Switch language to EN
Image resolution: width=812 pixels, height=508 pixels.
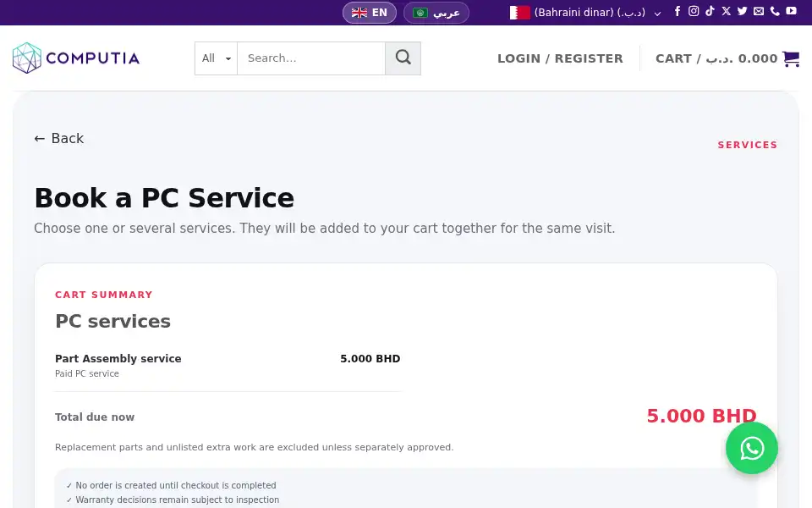(370, 13)
